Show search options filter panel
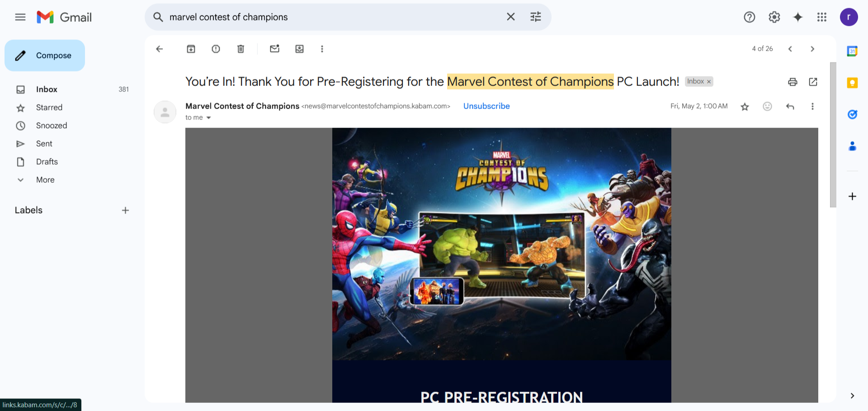 tap(535, 17)
